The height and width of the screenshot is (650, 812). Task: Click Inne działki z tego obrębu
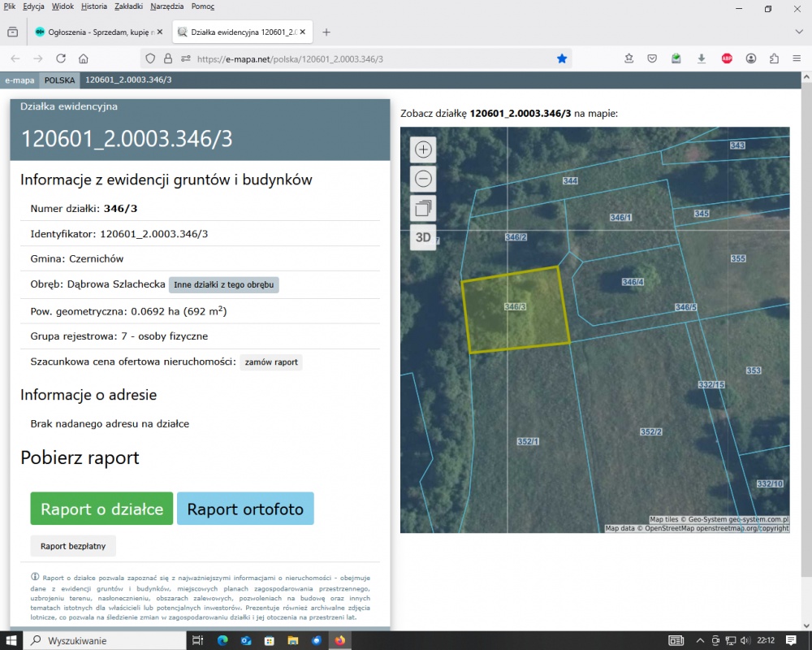point(223,285)
